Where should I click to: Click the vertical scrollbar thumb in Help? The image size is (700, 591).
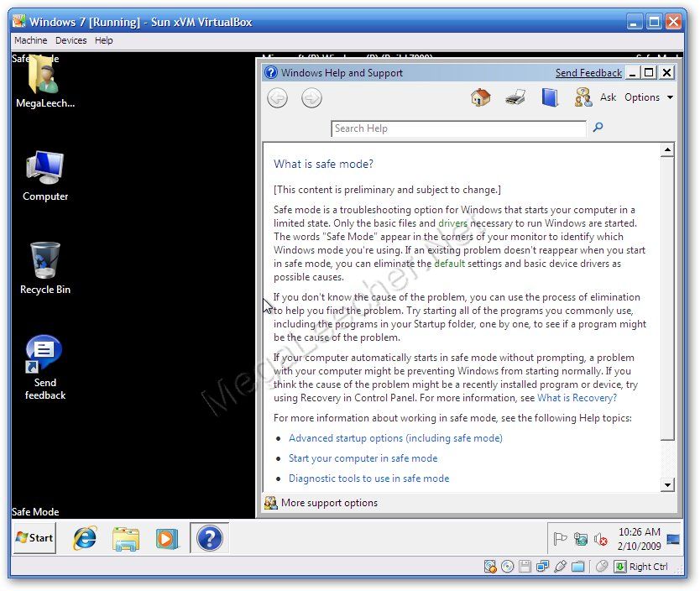[x=667, y=298]
